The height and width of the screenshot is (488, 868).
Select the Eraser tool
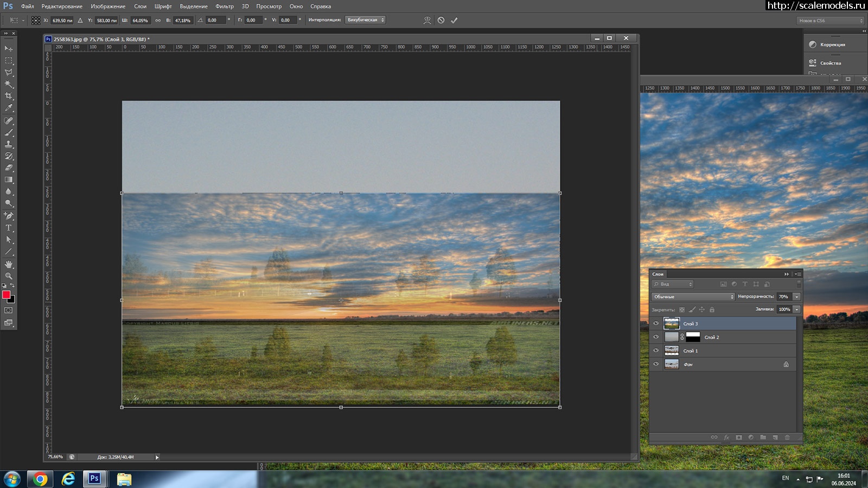coord(9,168)
